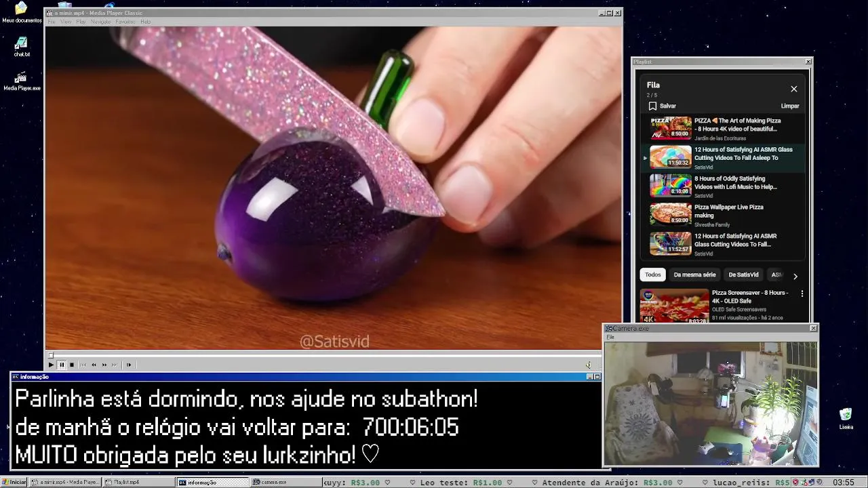The width and height of the screenshot is (868, 488).
Task: Click the Media Player Classic title bar icon
Action: tap(50, 13)
